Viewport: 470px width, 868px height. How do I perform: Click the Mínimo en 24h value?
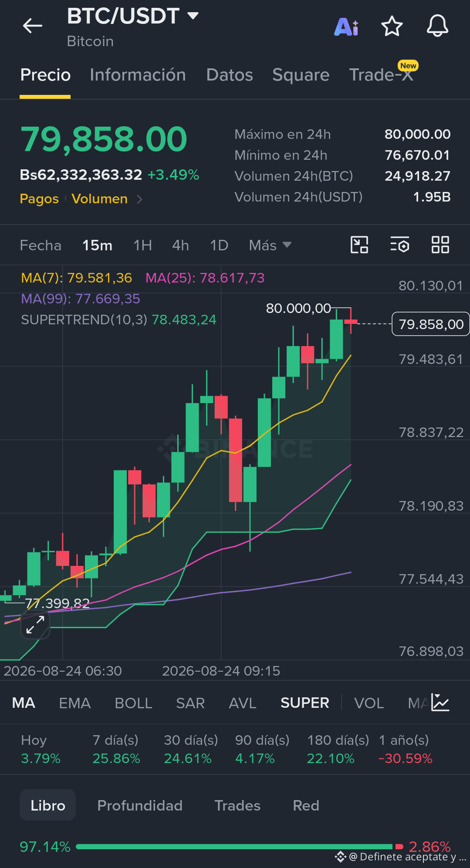pyautogui.click(x=417, y=155)
